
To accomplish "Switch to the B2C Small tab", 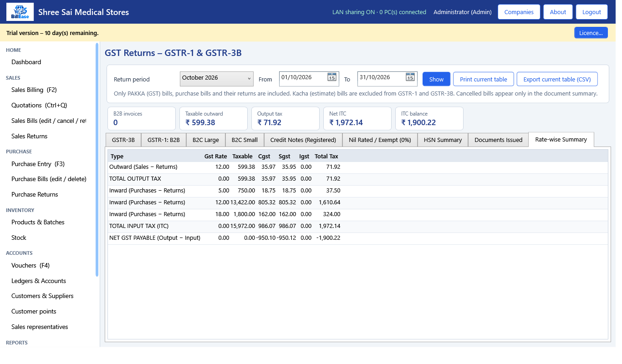I will click(245, 140).
